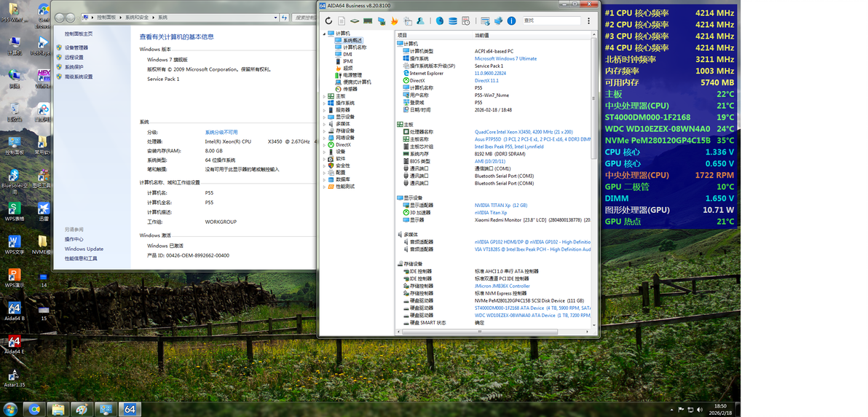Select 传感器 sensor tree item
This screenshot has height=417, width=868.
(x=350, y=89)
